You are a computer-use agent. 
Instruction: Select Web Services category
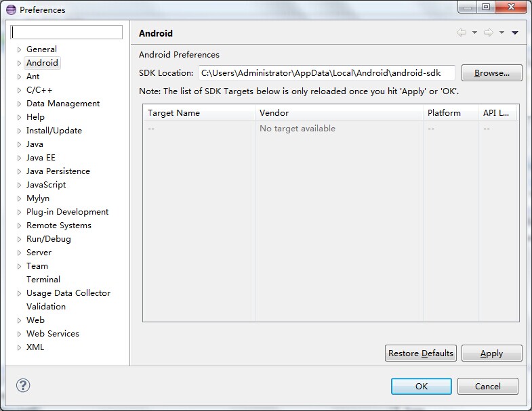[x=53, y=334]
